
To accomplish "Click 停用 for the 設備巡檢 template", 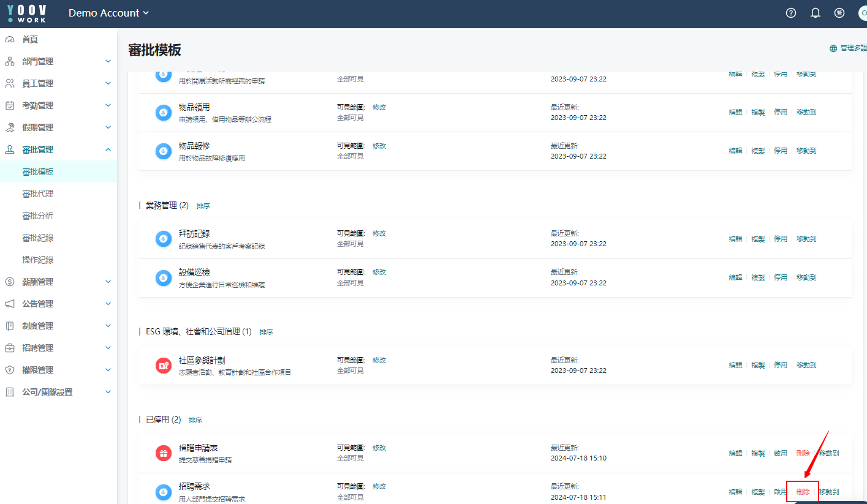I will pos(780,277).
